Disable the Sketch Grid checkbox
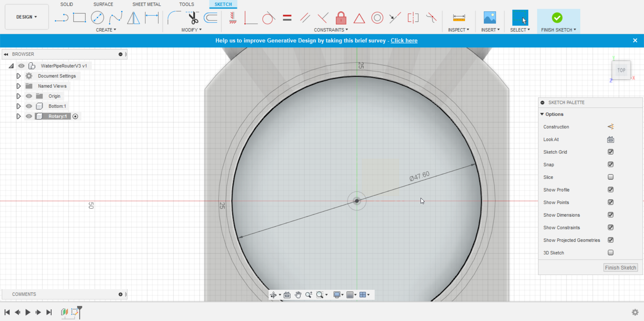This screenshot has width=644, height=321. click(x=610, y=152)
